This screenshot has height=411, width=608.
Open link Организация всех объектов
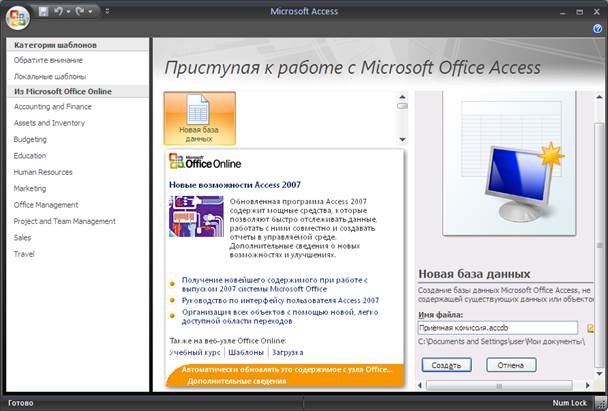(280, 316)
